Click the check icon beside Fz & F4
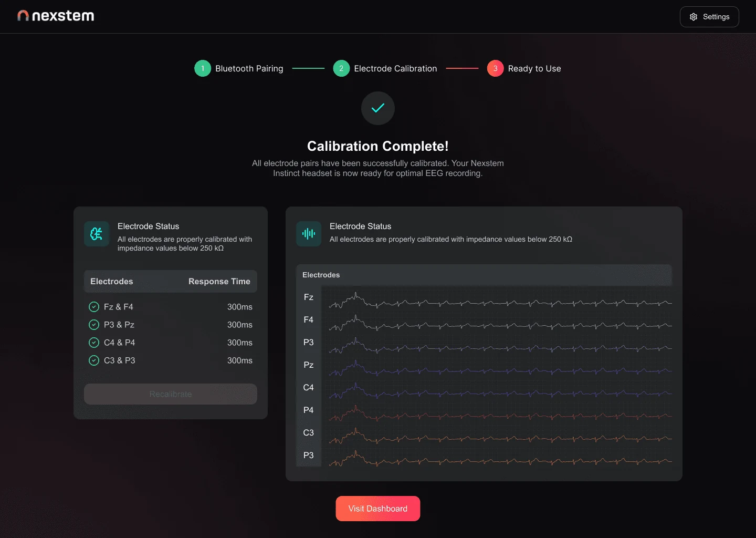The image size is (756, 538). [94, 307]
